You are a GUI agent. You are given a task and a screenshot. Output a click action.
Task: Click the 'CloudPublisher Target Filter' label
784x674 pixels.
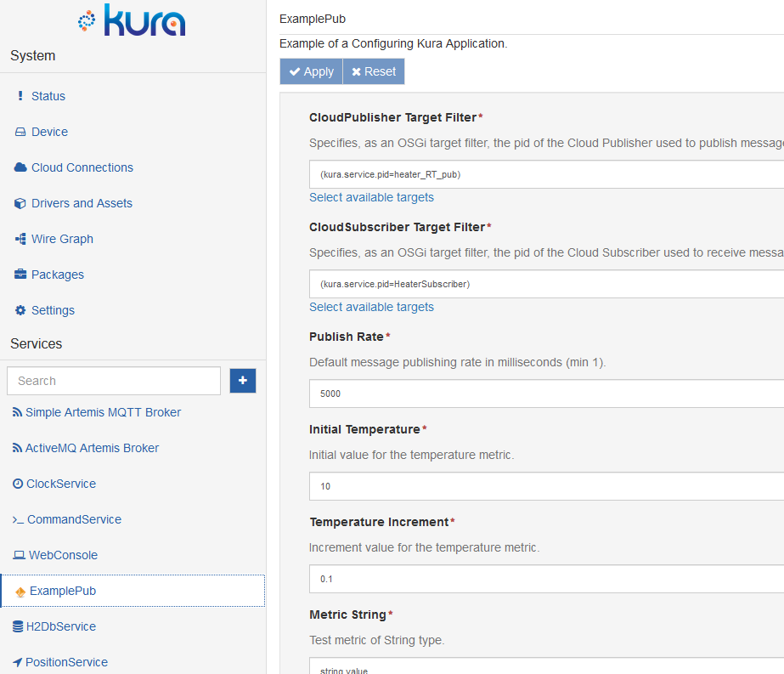coord(392,117)
